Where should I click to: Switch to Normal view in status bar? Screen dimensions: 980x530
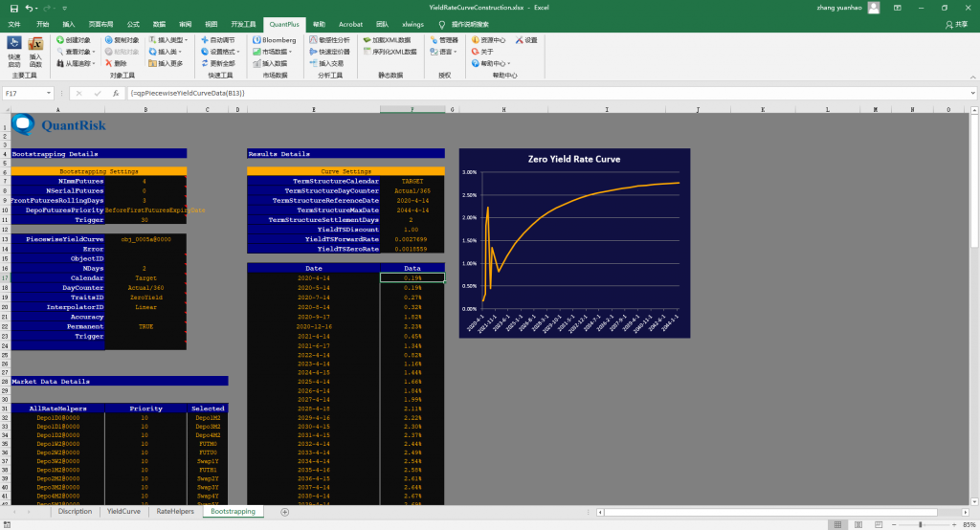click(837, 524)
